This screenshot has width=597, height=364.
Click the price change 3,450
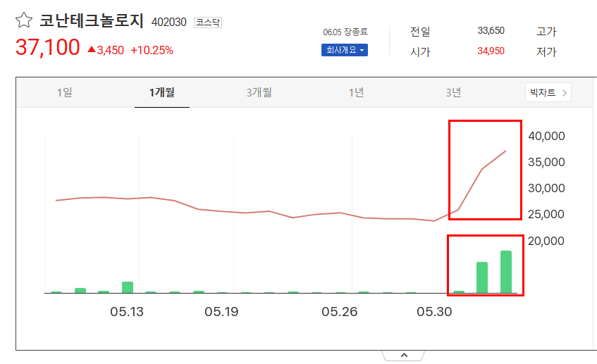coord(106,50)
